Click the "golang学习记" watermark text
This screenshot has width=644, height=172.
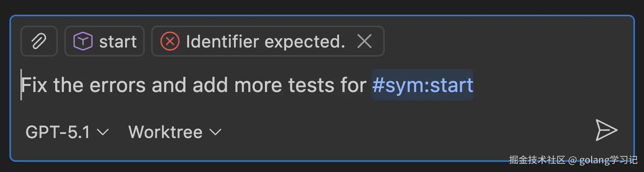pyautogui.click(x=608, y=160)
